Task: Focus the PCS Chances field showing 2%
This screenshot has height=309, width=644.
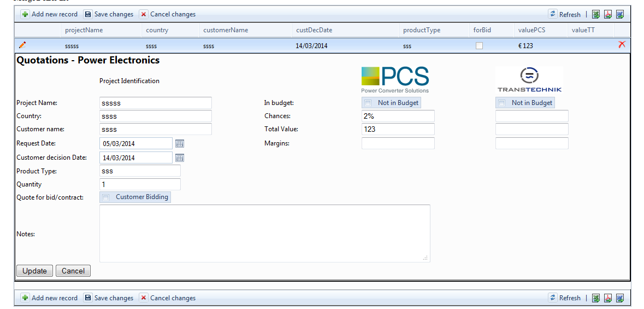Action: pos(398,116)
